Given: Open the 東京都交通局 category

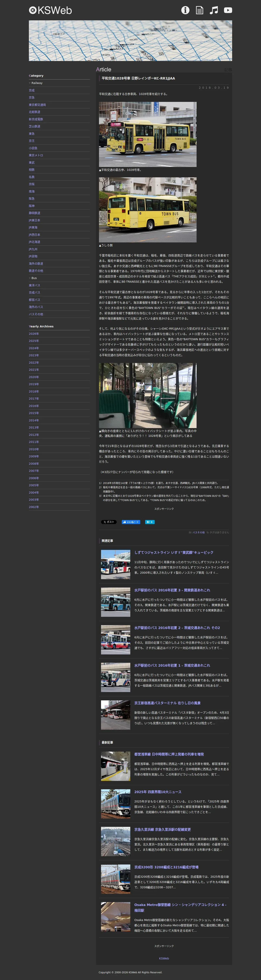Looking at the screenshot, I should pos(37,105).
